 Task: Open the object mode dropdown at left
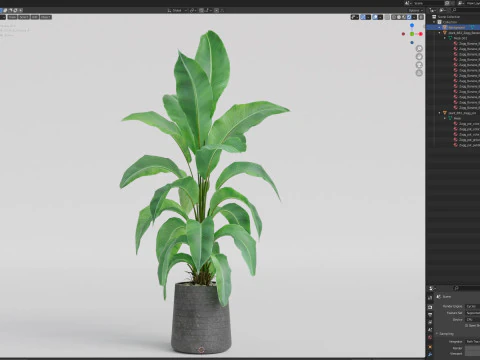(x=3, y=17)
